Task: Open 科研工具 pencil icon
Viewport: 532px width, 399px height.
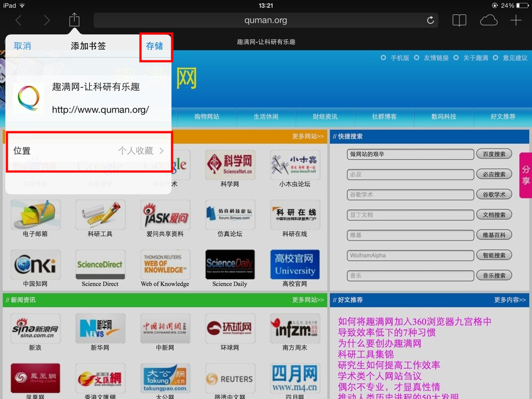Action: 100,215
